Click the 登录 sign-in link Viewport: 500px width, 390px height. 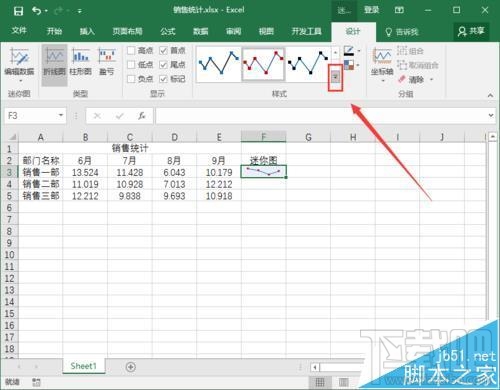coord(371,10)
